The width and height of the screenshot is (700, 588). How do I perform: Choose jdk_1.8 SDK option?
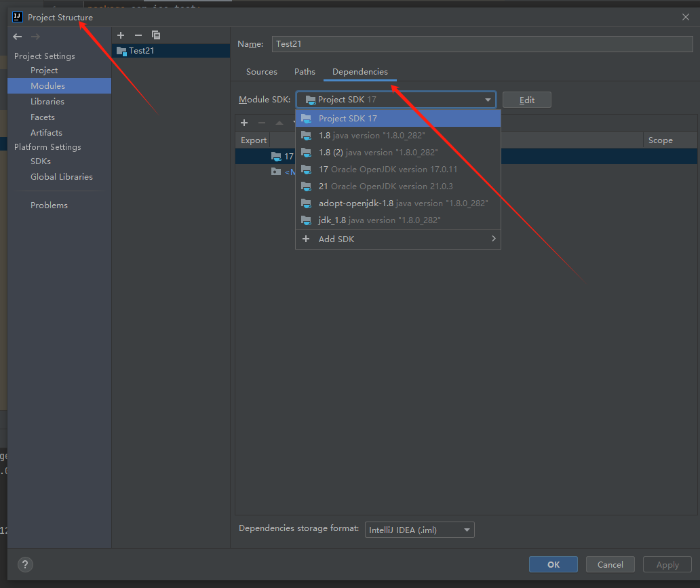[x=397, y=220]
